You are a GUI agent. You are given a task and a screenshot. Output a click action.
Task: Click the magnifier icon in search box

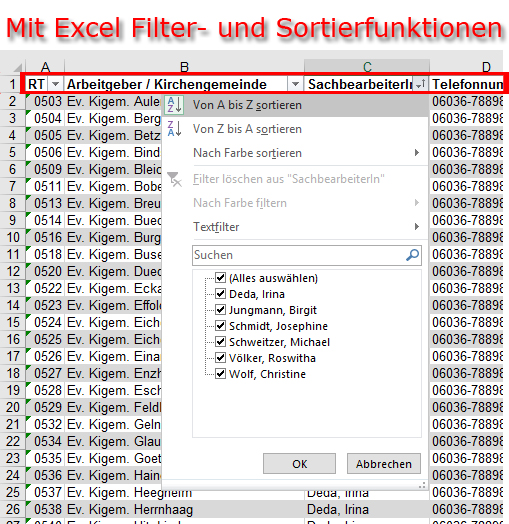pos(413,255)
